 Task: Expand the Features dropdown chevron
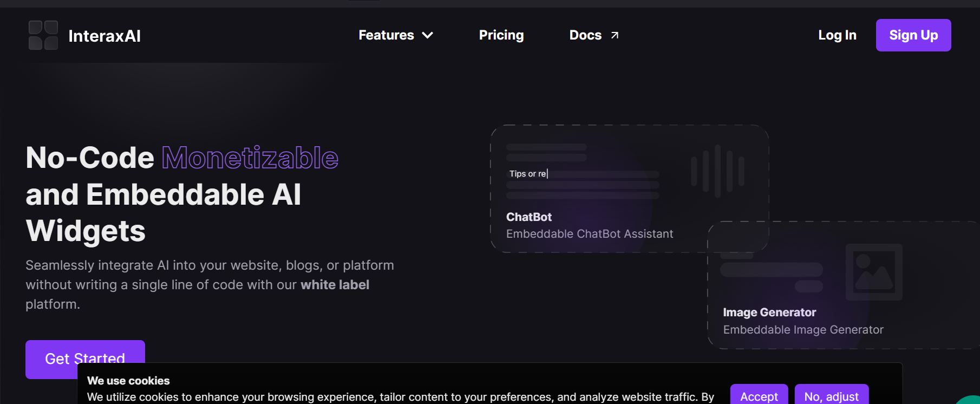428,35
